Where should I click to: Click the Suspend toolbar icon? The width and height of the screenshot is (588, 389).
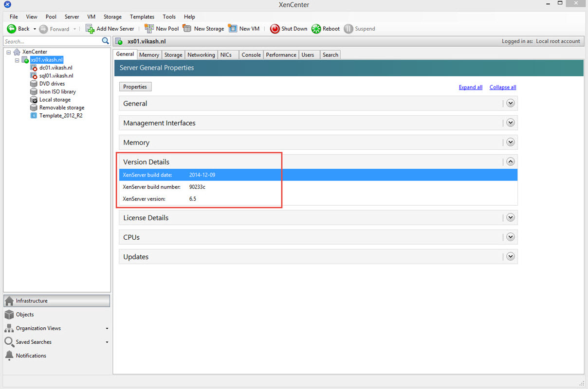[348, 29]
